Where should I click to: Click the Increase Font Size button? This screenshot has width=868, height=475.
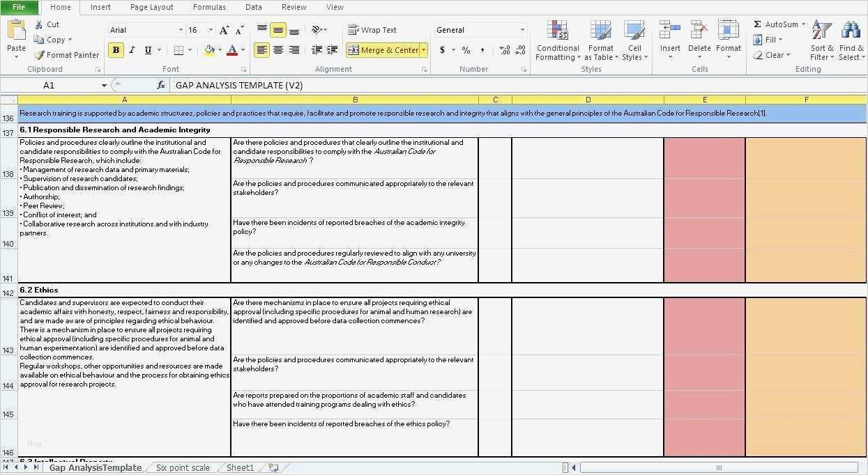click(x=222, y=29)
